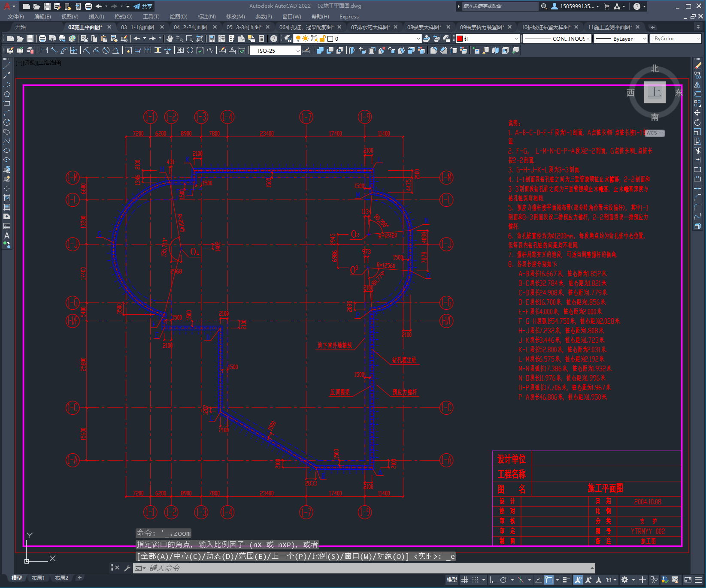The image size is (706, 588).
Task: Click the Zoom Window icon
Action: tap(189, 39)
